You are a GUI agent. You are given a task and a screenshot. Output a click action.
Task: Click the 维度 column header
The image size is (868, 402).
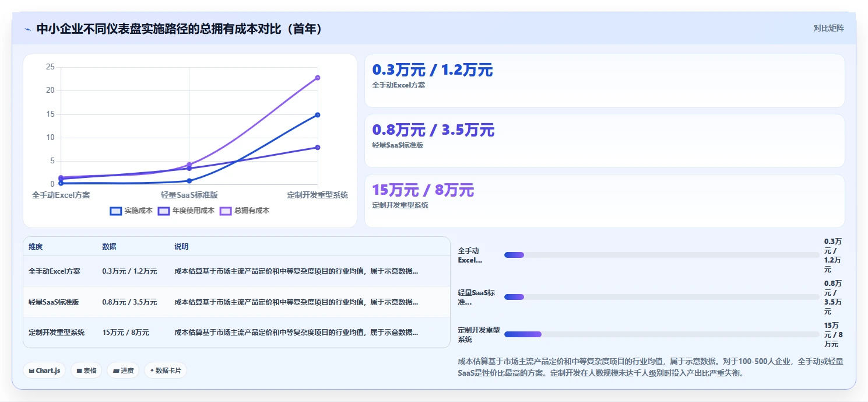(36, 247)
